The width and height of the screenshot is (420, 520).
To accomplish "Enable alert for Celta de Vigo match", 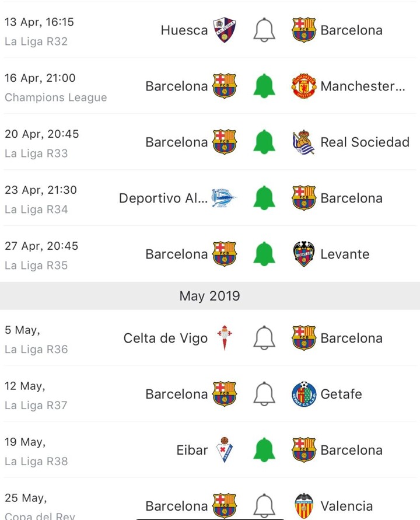I will [x=264, y=338].
